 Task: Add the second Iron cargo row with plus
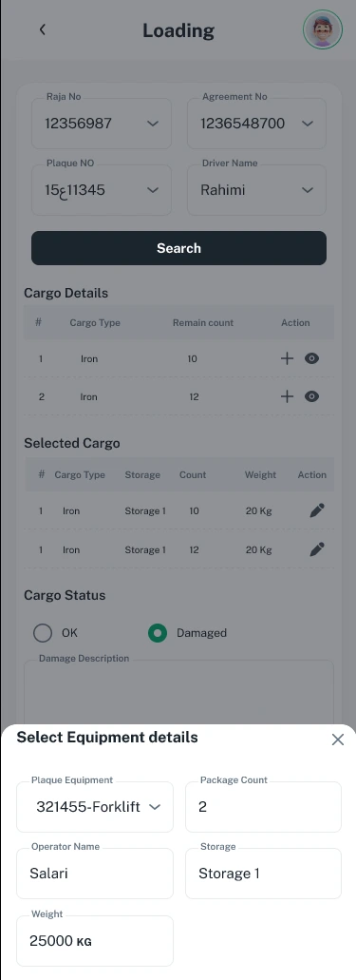[287, 396]
